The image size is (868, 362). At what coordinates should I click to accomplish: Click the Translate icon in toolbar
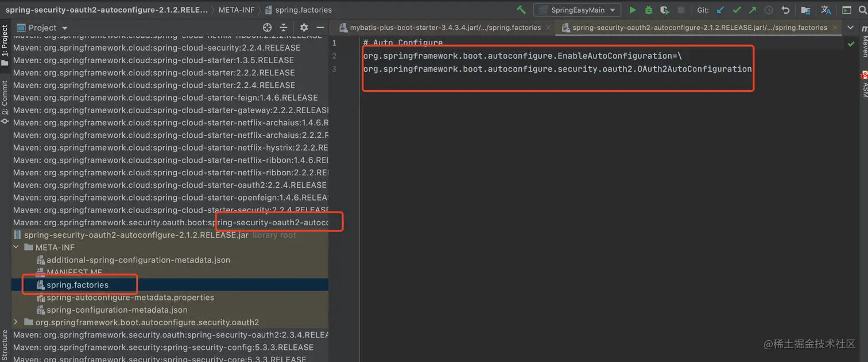(x=826, y=10)
